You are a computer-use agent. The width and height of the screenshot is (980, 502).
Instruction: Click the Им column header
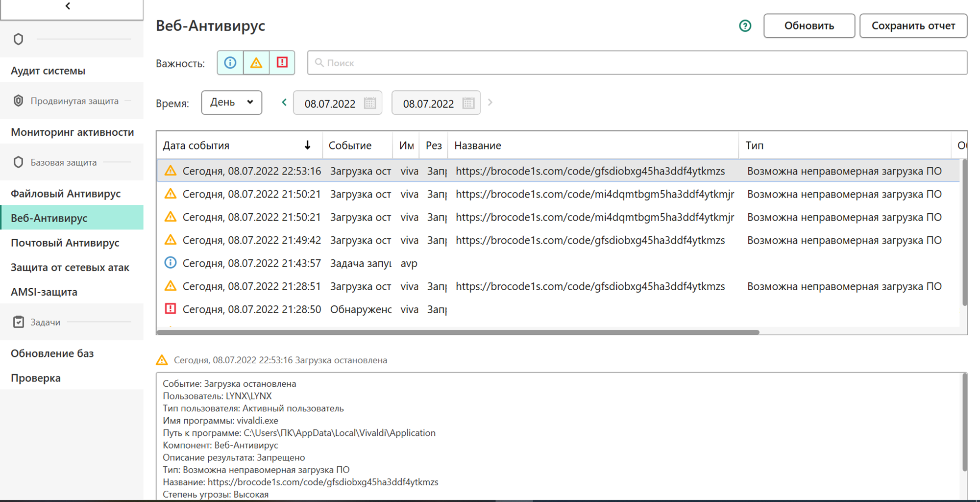406,146
